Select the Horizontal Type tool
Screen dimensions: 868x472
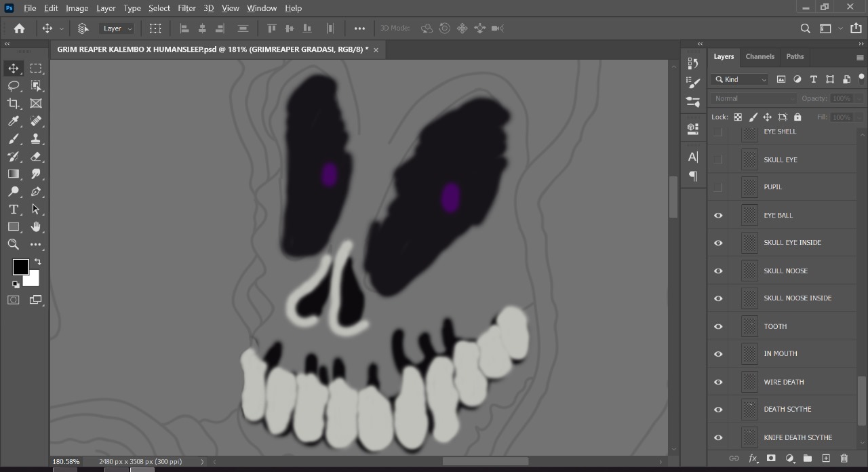pyautogui.click(x=14, y=210)
